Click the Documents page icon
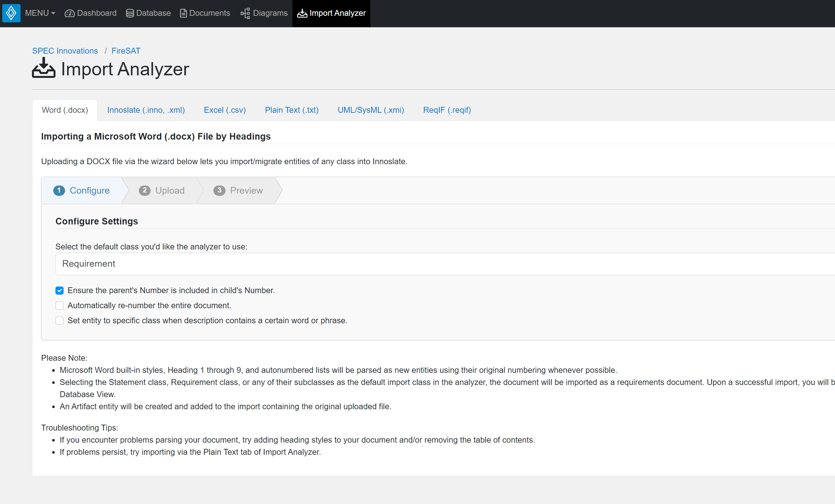835x504 pixels. click(x=183, y=14)
